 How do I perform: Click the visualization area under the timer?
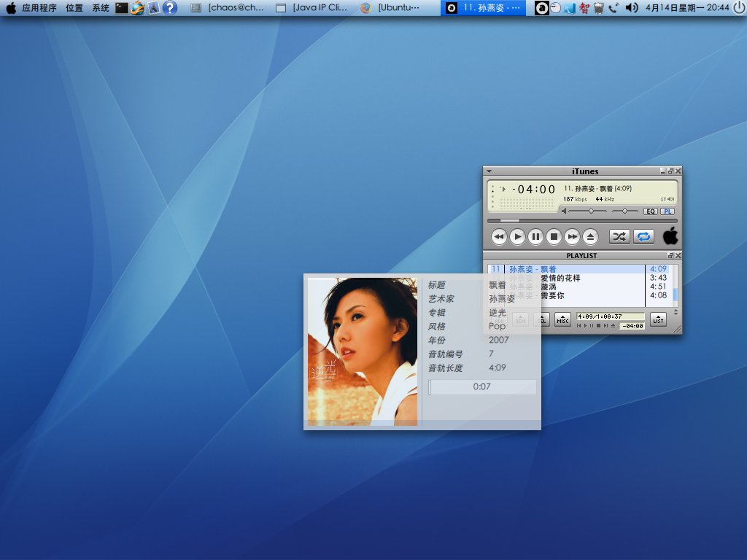(x=527, y=204)
